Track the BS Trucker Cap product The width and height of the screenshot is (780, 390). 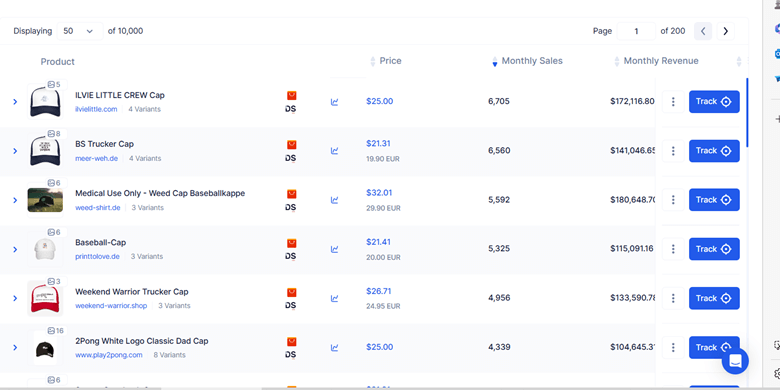click(x=714, y=151)
